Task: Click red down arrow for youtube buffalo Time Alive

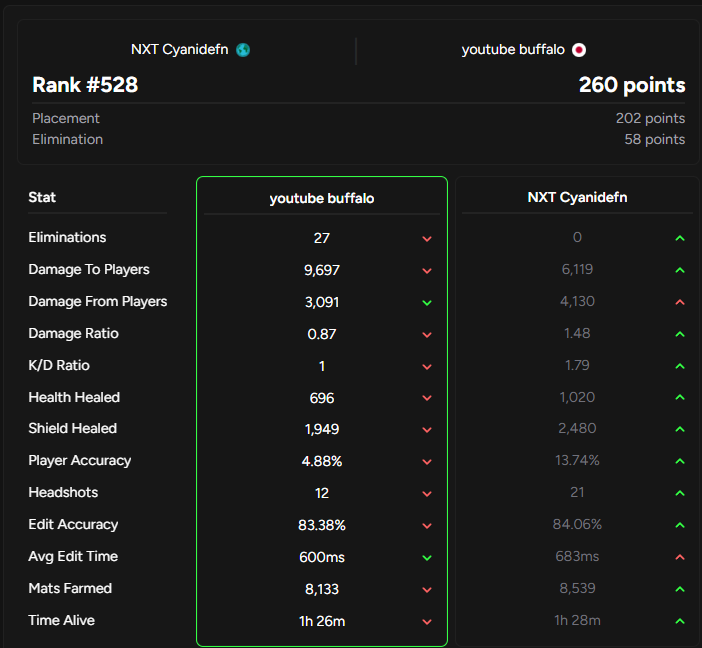Action: 427,622
